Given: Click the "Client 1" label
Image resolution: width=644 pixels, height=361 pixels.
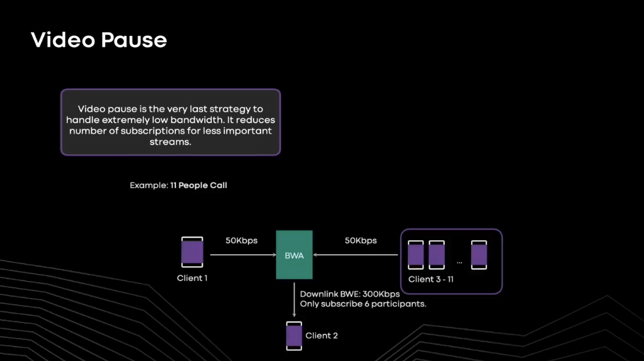Looking at the screenshot, I should pos(192,278).
